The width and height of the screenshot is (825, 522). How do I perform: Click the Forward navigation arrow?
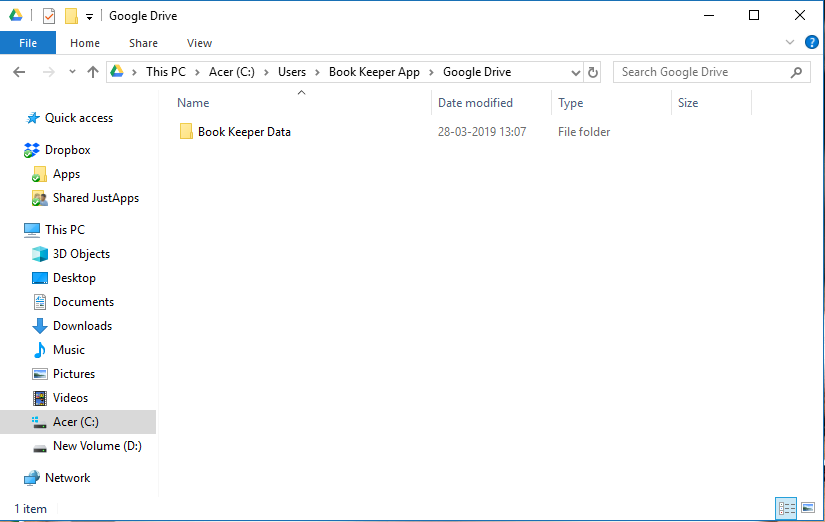48,72
